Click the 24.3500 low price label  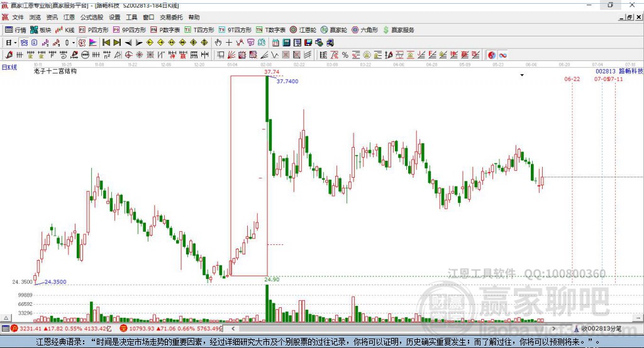[55, 282]
